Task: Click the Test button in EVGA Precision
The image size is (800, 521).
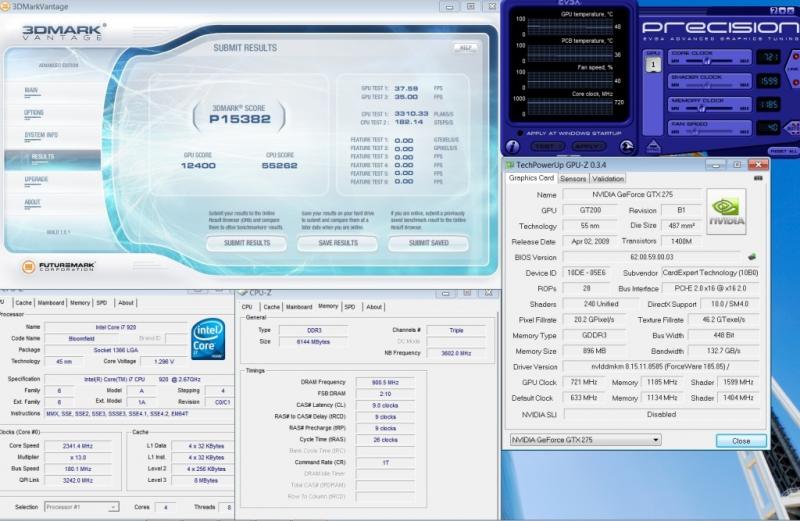Action: pos(546,146)
